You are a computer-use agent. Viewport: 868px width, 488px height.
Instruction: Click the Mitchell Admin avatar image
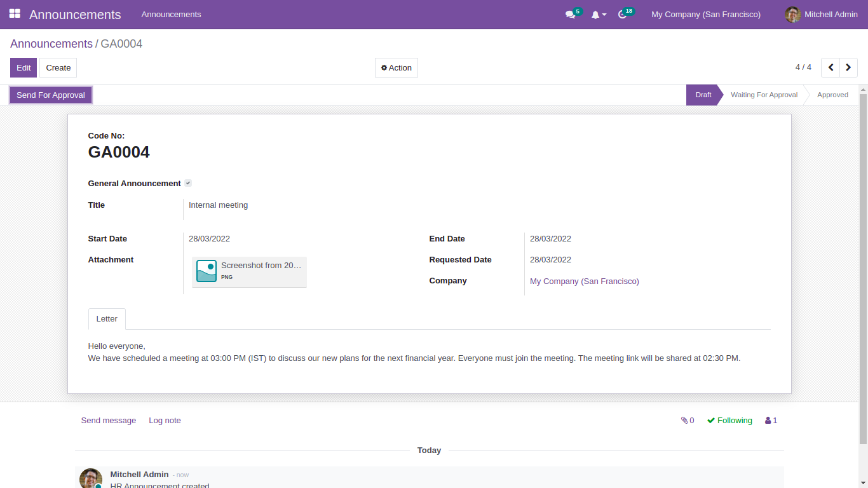tap(792, 14)
